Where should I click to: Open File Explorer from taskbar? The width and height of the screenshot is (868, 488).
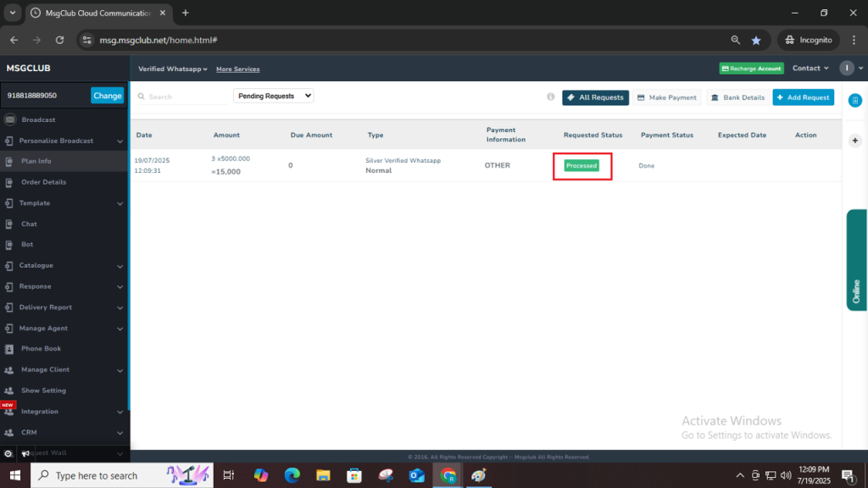(323, 475)
